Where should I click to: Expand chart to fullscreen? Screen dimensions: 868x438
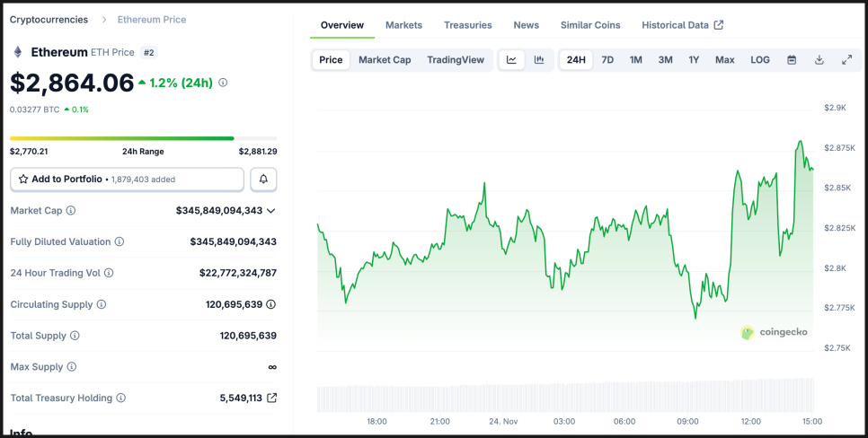pos(846,60)
